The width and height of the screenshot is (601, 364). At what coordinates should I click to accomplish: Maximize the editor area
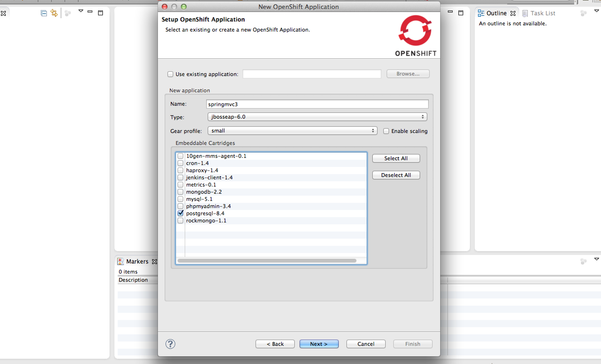point(461,13)
